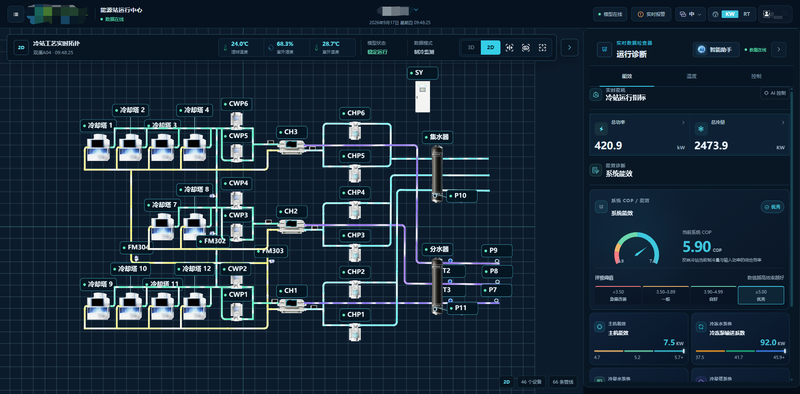Open the user profile avatar icon
The height and width of the screenshot is (394, 800).
click(767, 14)
